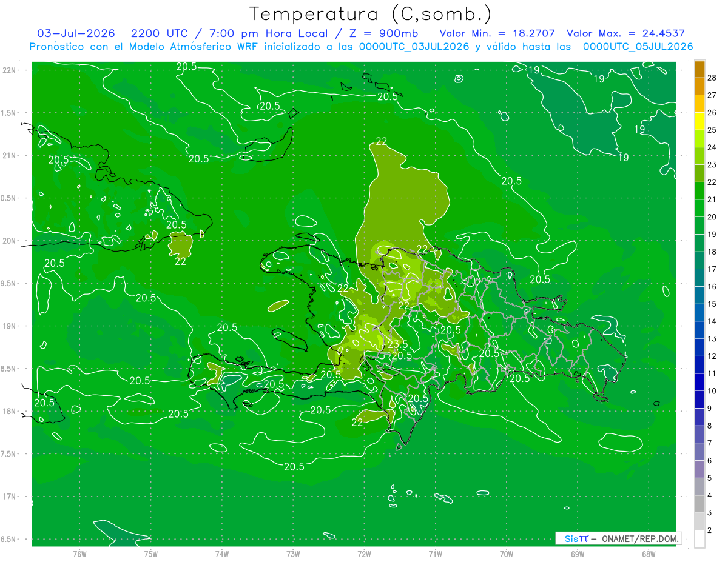The width and height of the screenshot is (728, 562).
Task: Click the '18N' latitude axis label
Action: point(8,411)
